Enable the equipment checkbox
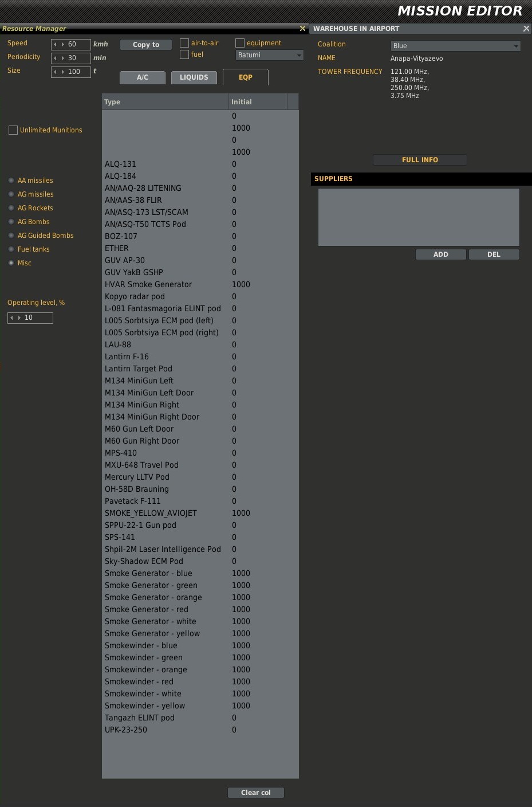 [240, 43]
